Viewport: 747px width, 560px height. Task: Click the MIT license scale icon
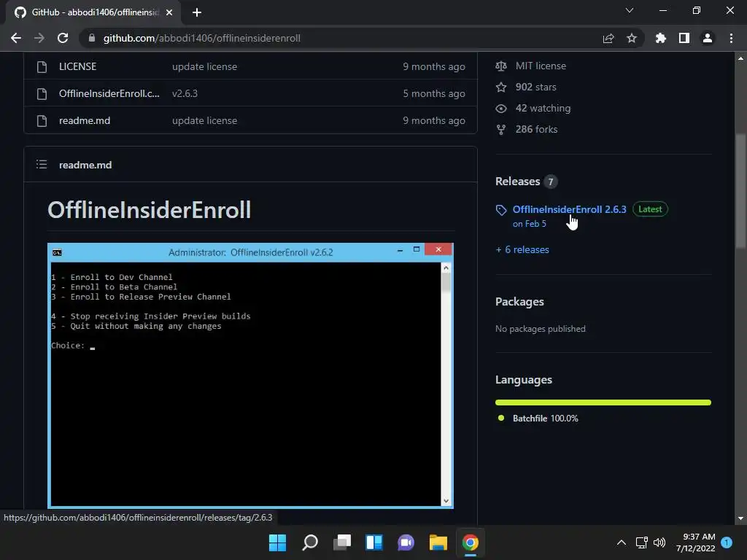point(500,66)
